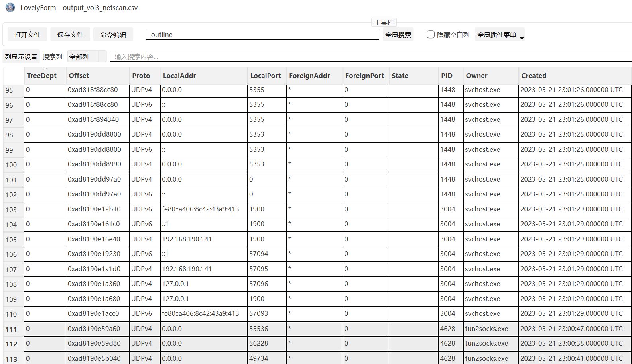Click local port cell 57093

267,313
